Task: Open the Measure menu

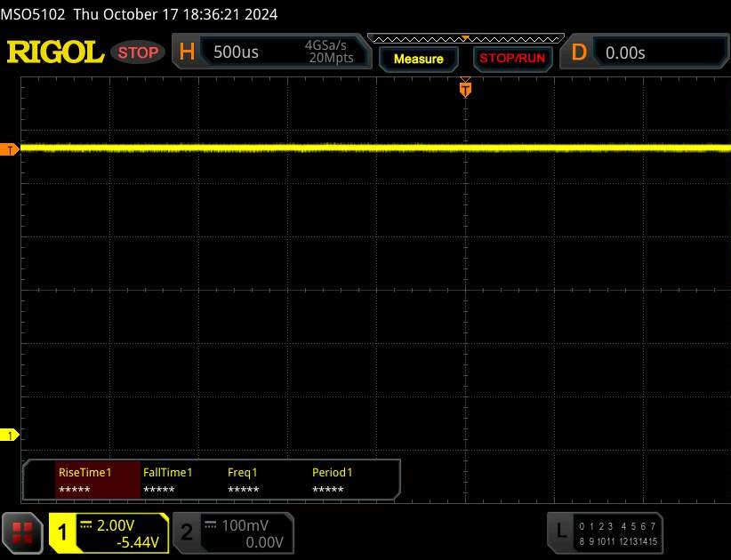Action: click(x=418, y=59)
